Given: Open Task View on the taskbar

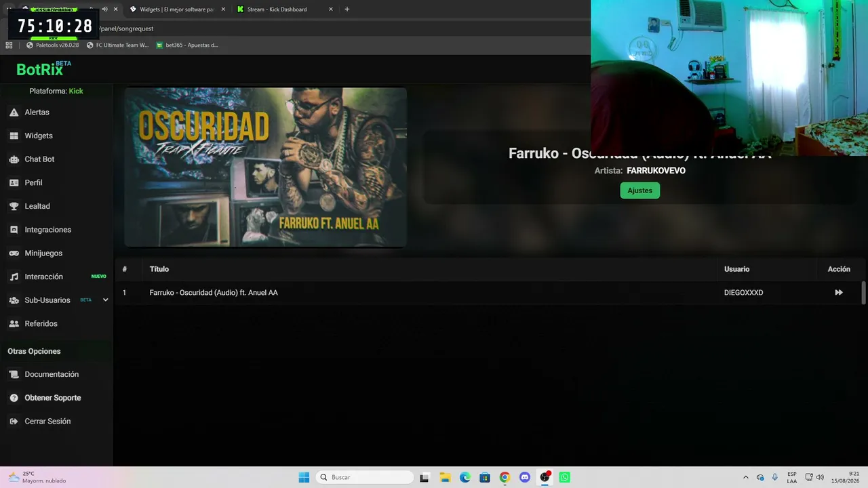Looking at the screenshot, I should pos(425,477).
